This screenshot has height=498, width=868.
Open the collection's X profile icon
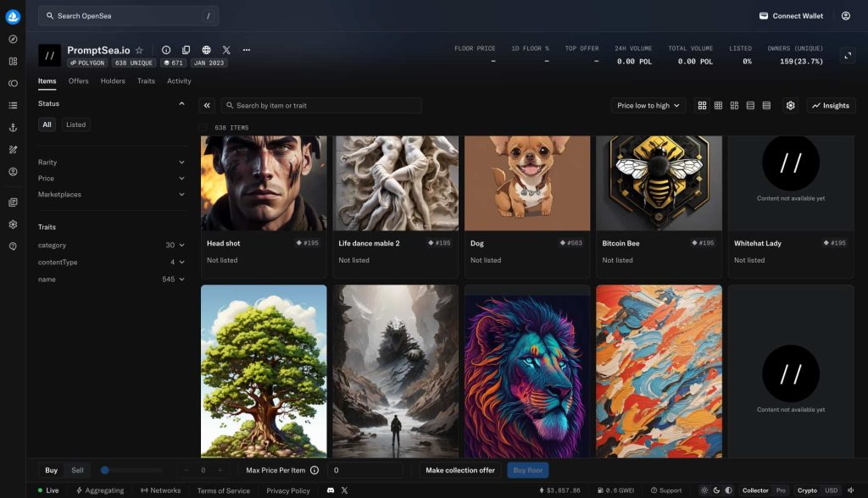tap(226, 50)
